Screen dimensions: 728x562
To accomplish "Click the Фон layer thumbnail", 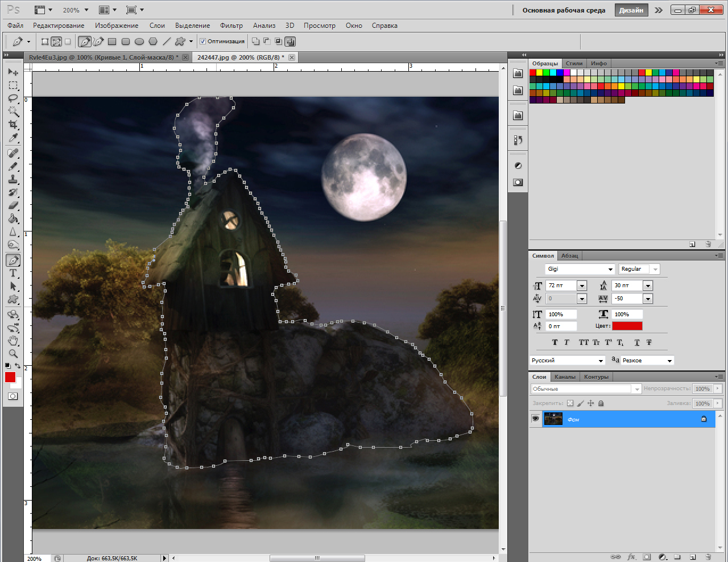I will pos(553,419).
